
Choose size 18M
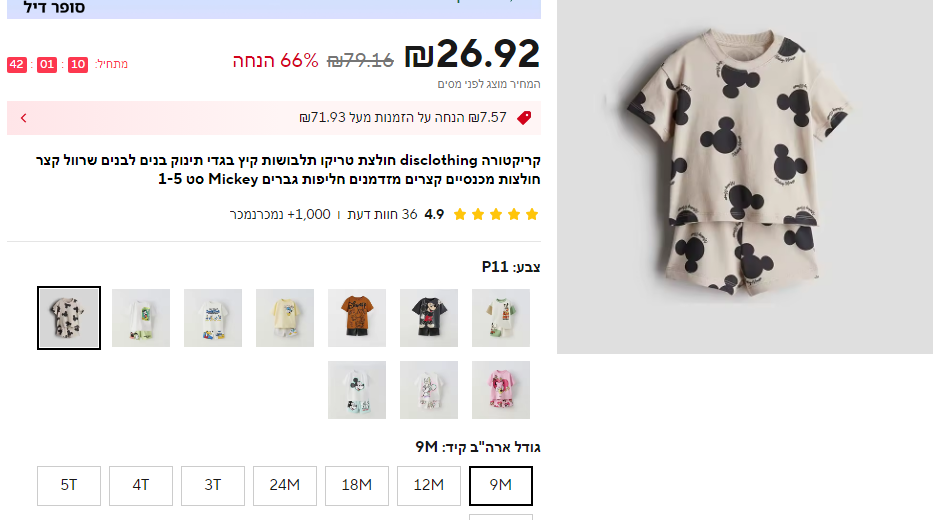tap(357, 486)
